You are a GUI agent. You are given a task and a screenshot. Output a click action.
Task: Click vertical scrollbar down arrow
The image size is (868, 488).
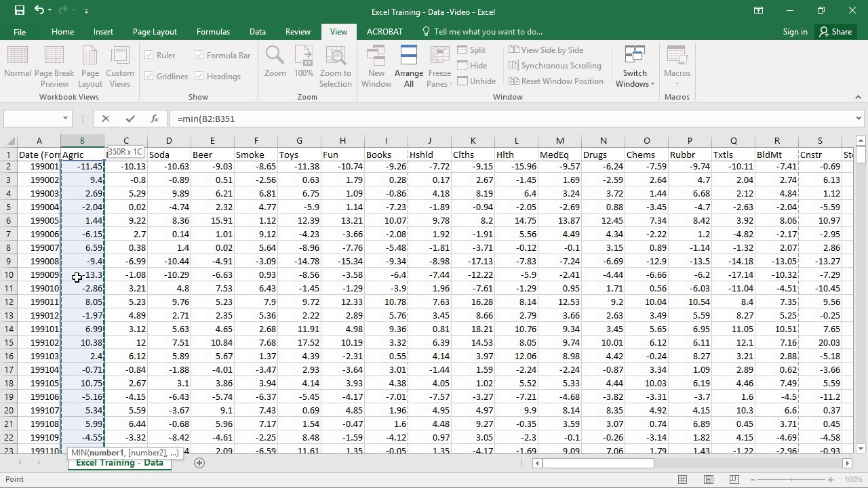(861, 449)
